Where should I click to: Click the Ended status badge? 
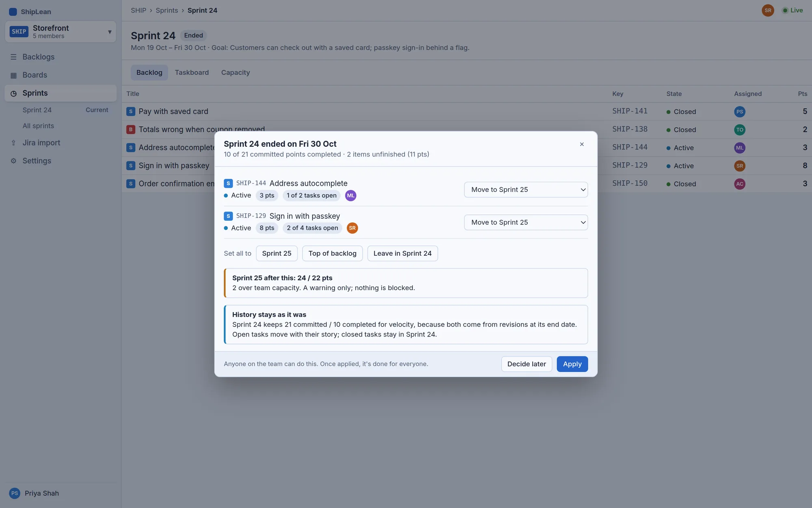[193, 35]
